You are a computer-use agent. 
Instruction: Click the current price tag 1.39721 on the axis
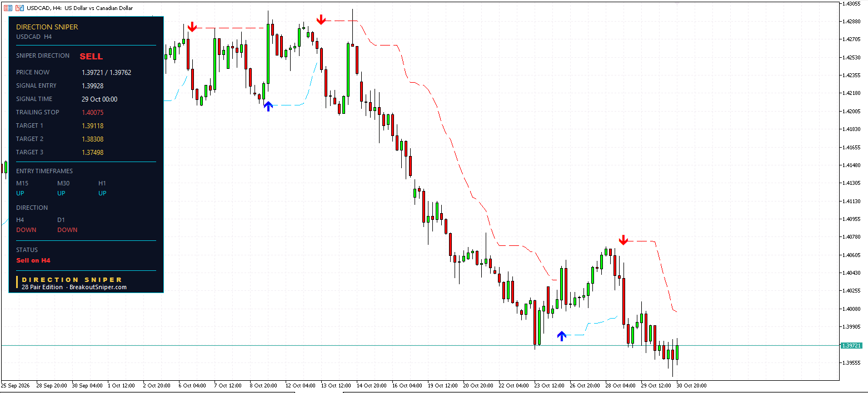click(x=851, y=345)
